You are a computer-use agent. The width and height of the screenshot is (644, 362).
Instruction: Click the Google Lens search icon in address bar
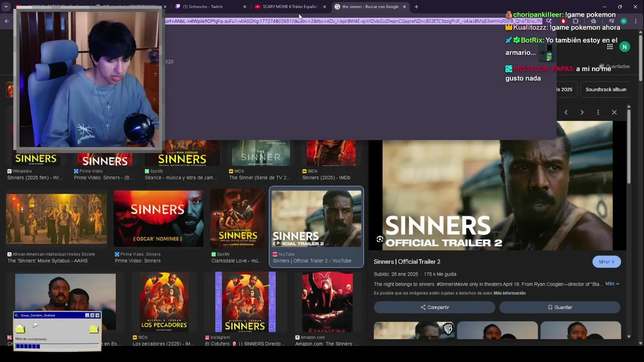pos(549,21)
